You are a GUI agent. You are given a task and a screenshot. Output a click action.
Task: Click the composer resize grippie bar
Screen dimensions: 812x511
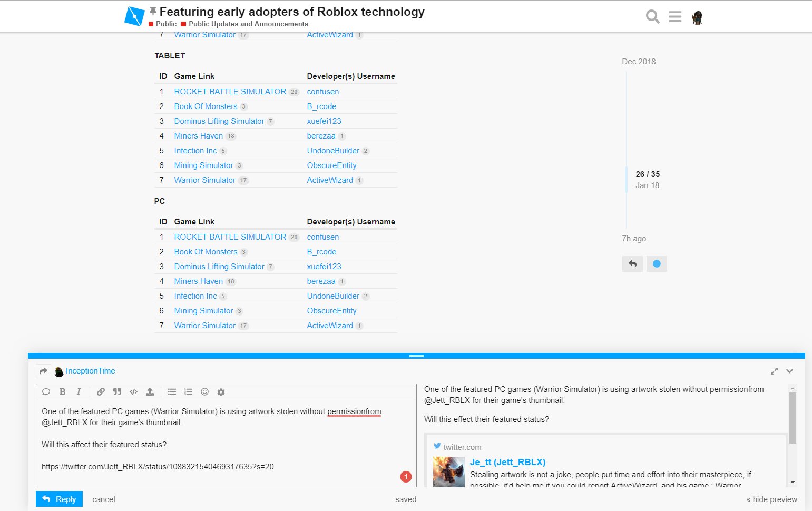click(416, 356)
